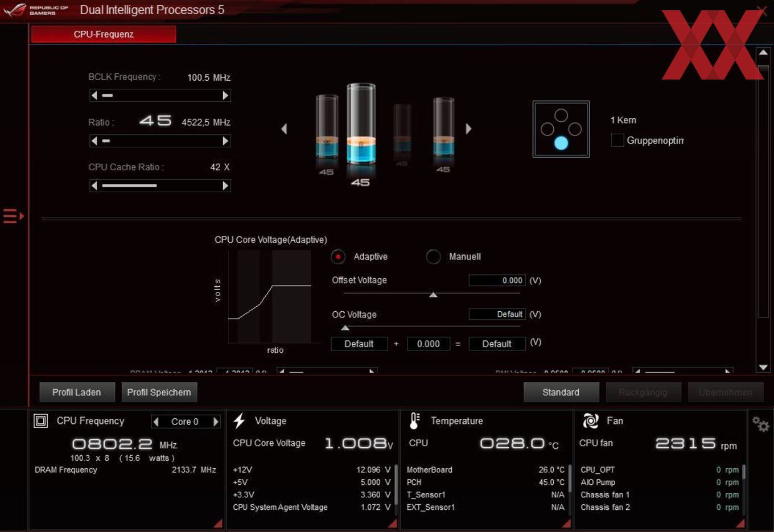Increase BCLK Frequency with right arrow

point(225,96)
